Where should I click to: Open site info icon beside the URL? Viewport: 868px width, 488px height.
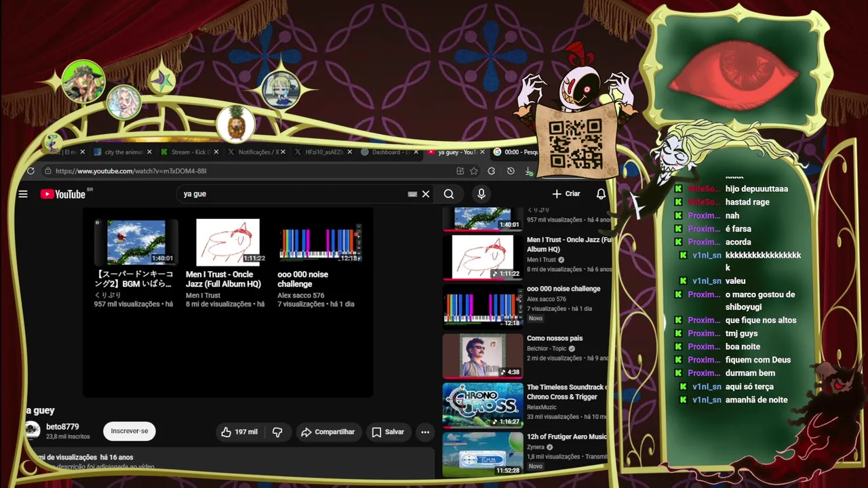(47, 171)
